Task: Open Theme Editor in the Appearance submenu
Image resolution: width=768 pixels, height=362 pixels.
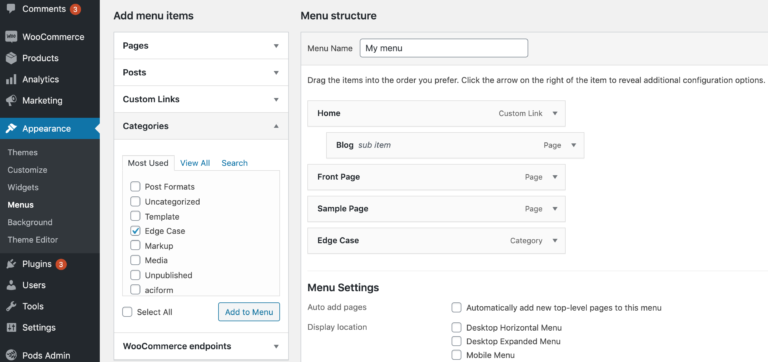Action: 33,240
